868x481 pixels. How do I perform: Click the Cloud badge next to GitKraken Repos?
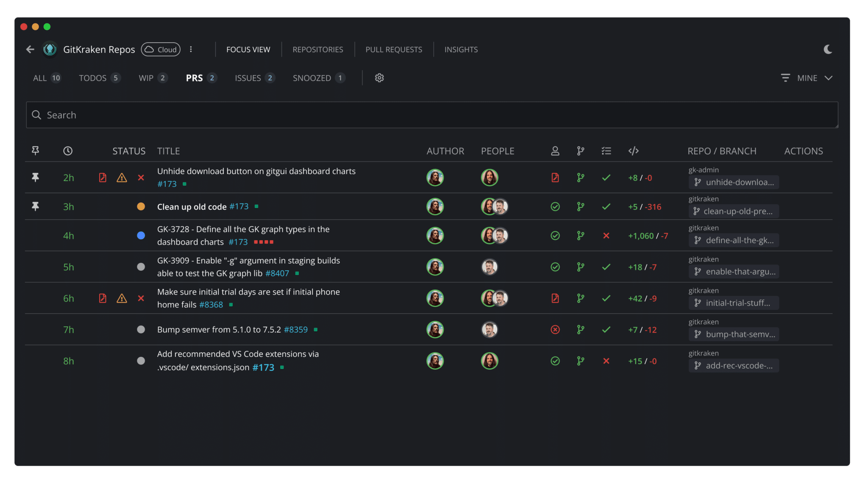point(160,49)
